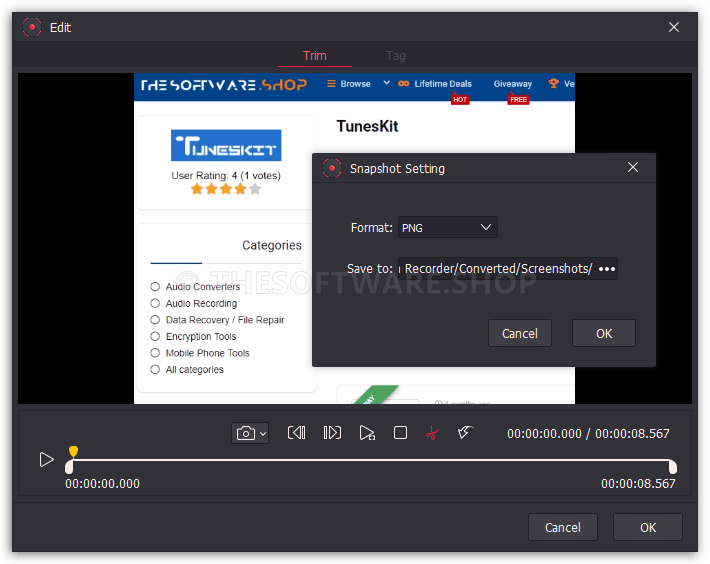
Task: Click the video preview area
Action: [x=355, y=239]
